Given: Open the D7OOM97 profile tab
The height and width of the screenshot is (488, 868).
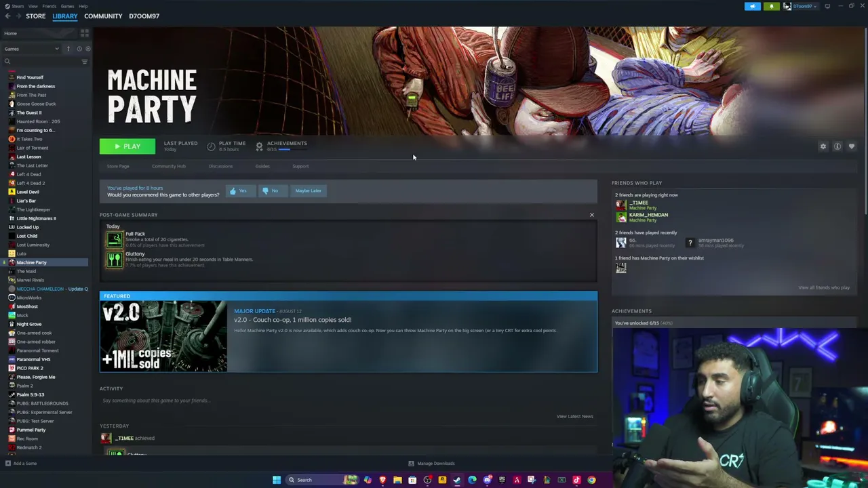Looking at the screenshot, I should (144, 16).
